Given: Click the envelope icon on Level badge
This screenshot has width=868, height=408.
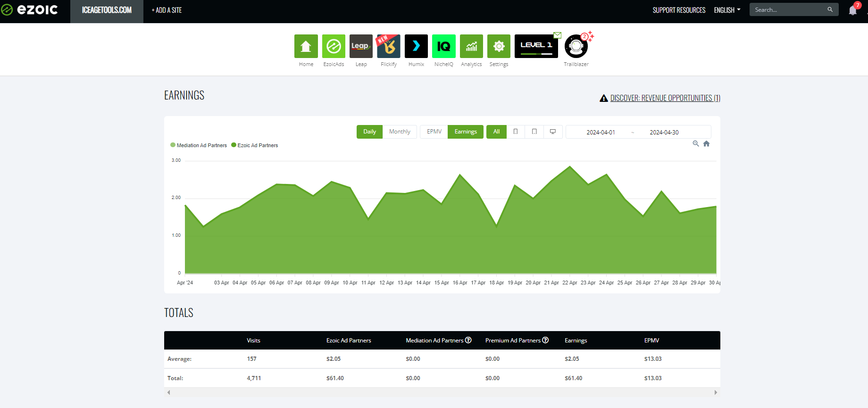Looking at the screenshot, I should (558, 35).
